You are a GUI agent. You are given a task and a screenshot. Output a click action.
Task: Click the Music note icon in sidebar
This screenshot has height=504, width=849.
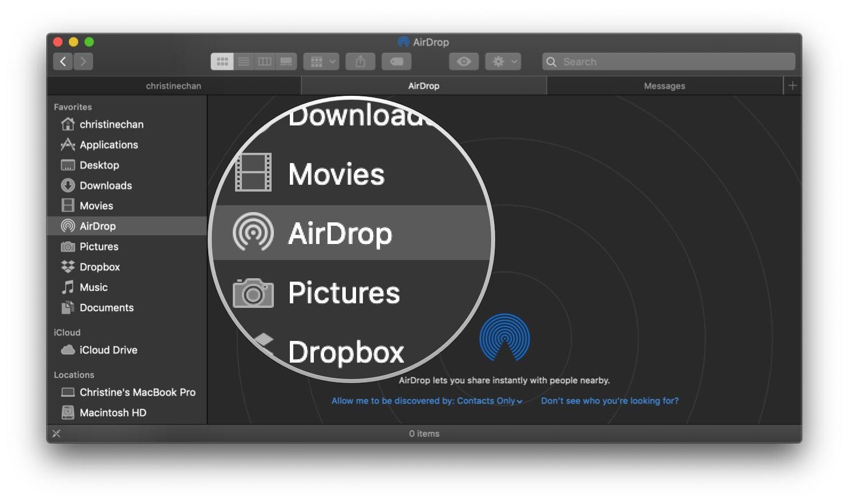68,287
